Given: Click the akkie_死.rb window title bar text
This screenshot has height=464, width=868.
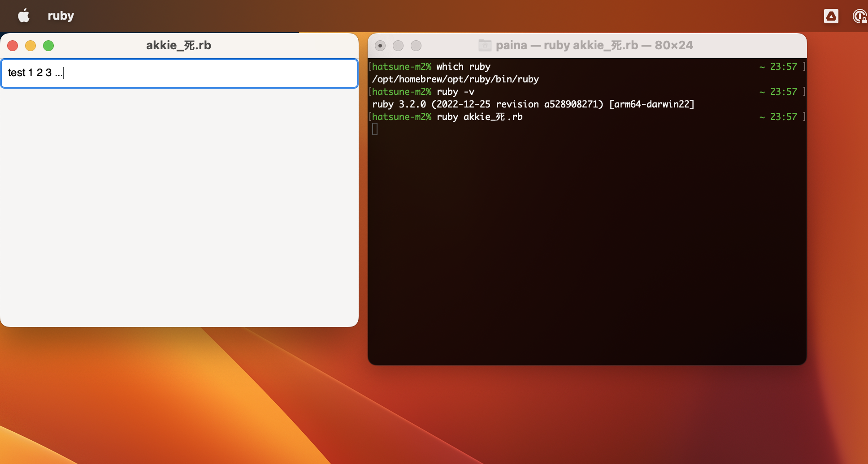Looking at the screenshot, I should click(x=178, y=45).
